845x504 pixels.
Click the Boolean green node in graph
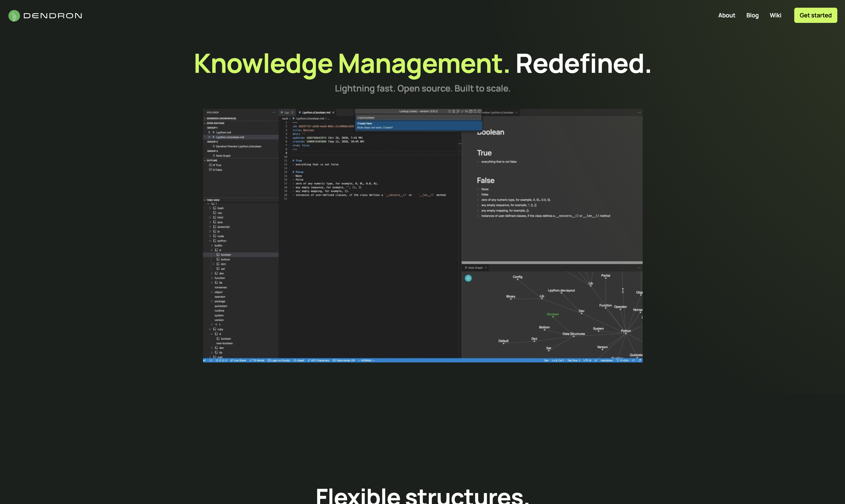click(x=553, y=317)
